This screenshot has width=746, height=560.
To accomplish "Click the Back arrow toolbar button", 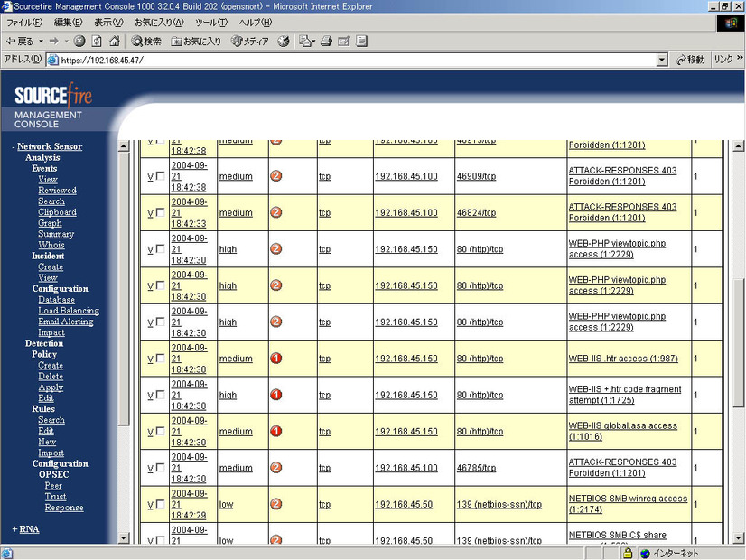I will pyautogui.click(x=19, y=42).
